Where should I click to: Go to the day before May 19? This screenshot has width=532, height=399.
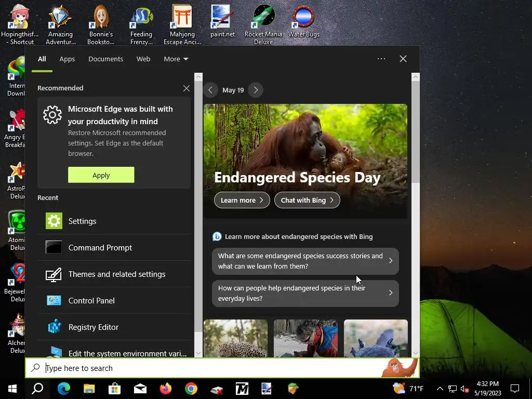pos(210,90)
